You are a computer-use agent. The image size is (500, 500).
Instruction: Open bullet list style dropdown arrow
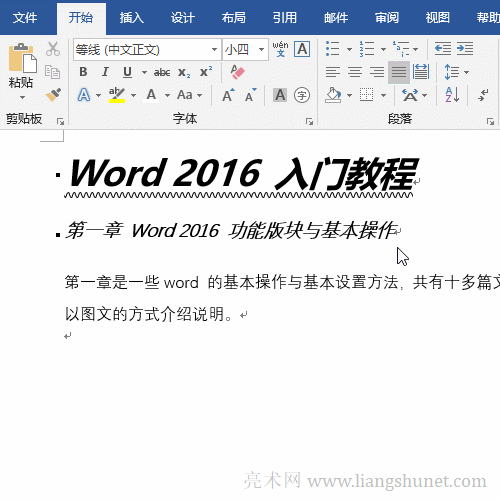pyautogui.click(x=349, y=49)
